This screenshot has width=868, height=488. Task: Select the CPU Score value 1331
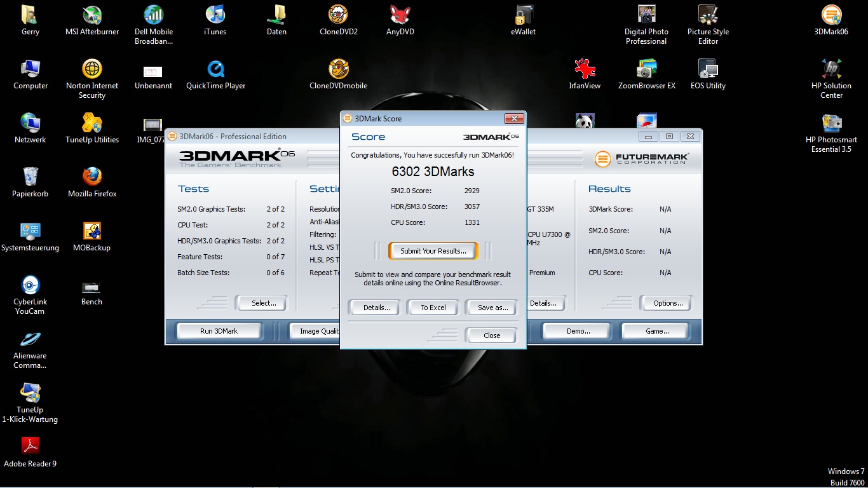471,222
